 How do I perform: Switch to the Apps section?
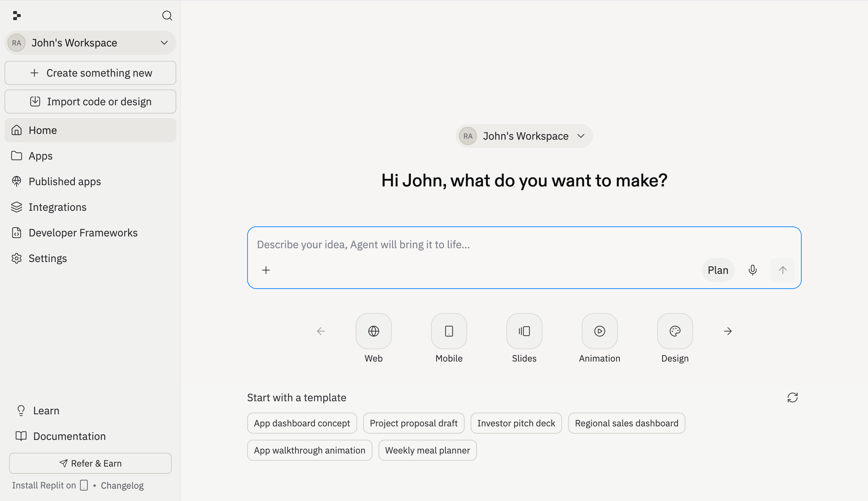40,156
